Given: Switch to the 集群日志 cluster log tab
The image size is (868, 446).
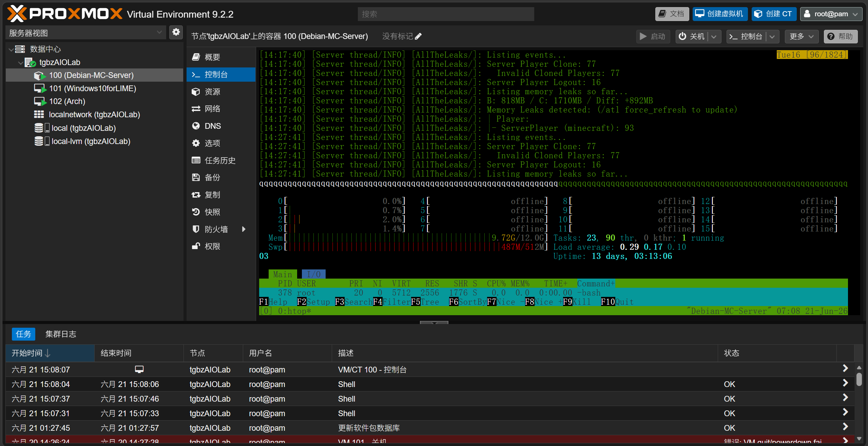Looking at the screenshot, I should tap(61, 334).
